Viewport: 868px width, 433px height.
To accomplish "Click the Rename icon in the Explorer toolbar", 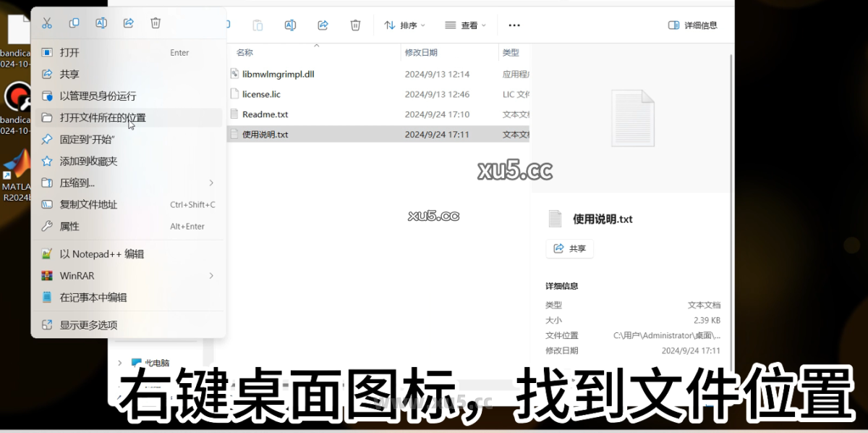I will pyautogui.click(x=290, y=25).
